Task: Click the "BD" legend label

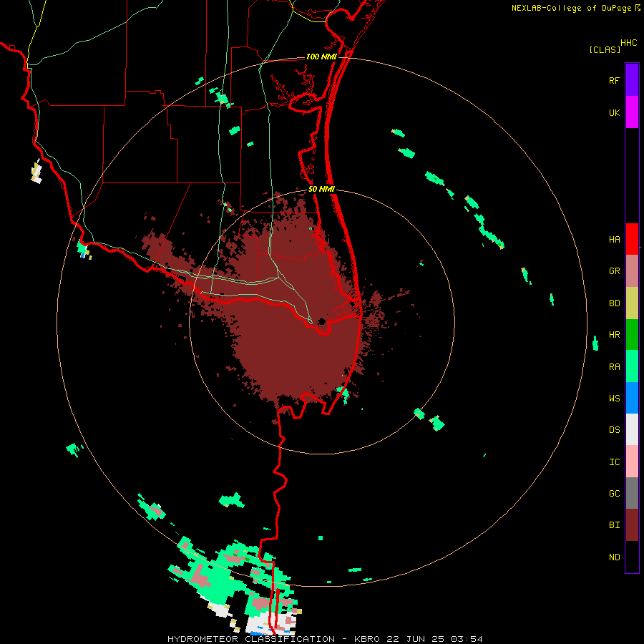Action: [614, 303]
